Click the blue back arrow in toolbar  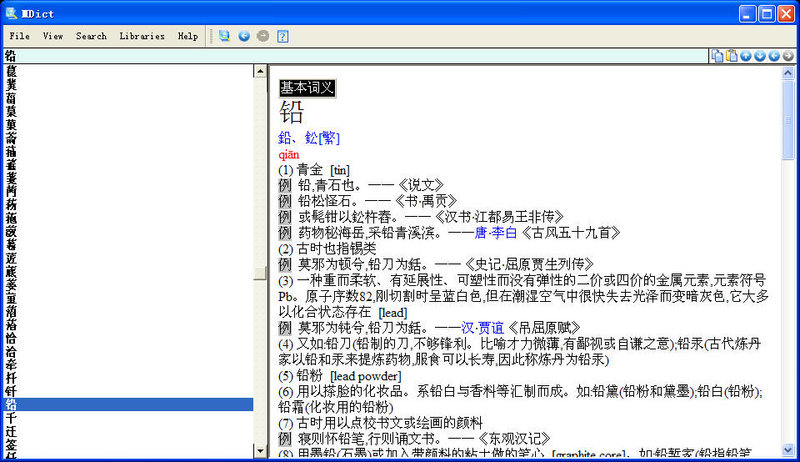pos(244,36)
